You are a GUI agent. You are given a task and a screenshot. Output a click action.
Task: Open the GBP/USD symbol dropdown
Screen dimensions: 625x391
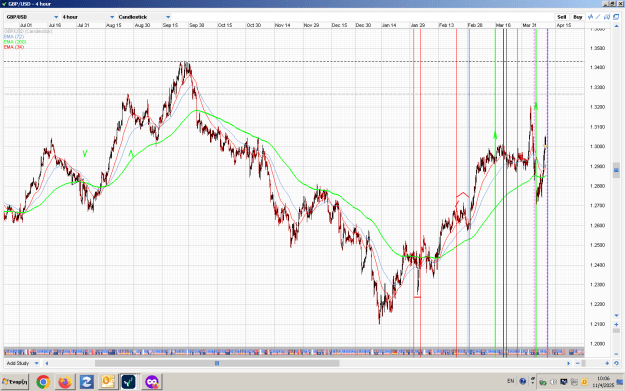coord(32,17)
